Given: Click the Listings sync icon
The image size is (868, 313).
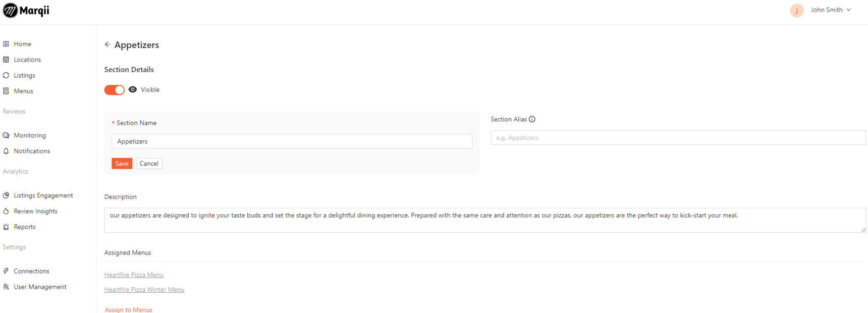Looking at the screenshot, I should 6,75.
